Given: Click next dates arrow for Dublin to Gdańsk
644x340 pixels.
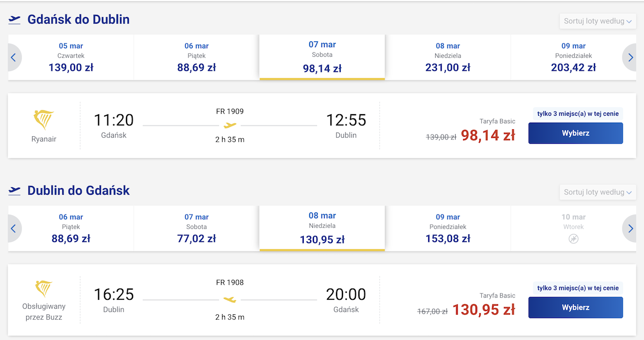Looking at the screenshot, I should (x=630, y=228).
